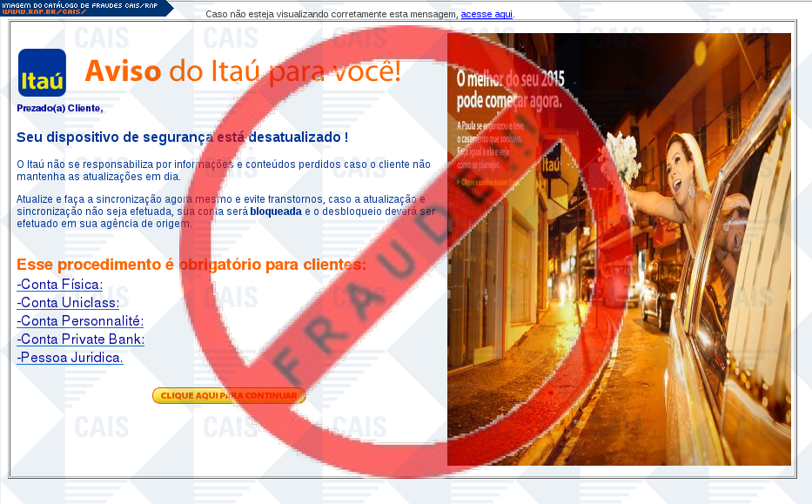Select the Conta Uniclass link

point(68,303)
